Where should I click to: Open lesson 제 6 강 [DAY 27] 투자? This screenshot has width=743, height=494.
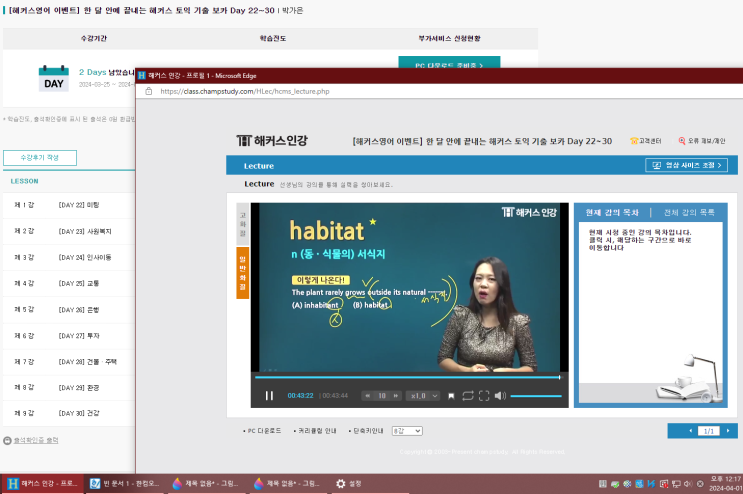(69, 336)
